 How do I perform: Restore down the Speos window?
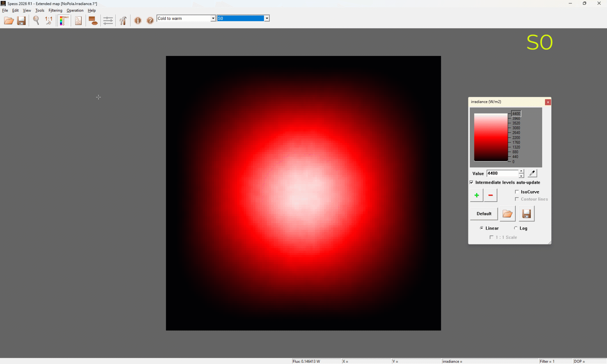584,3
